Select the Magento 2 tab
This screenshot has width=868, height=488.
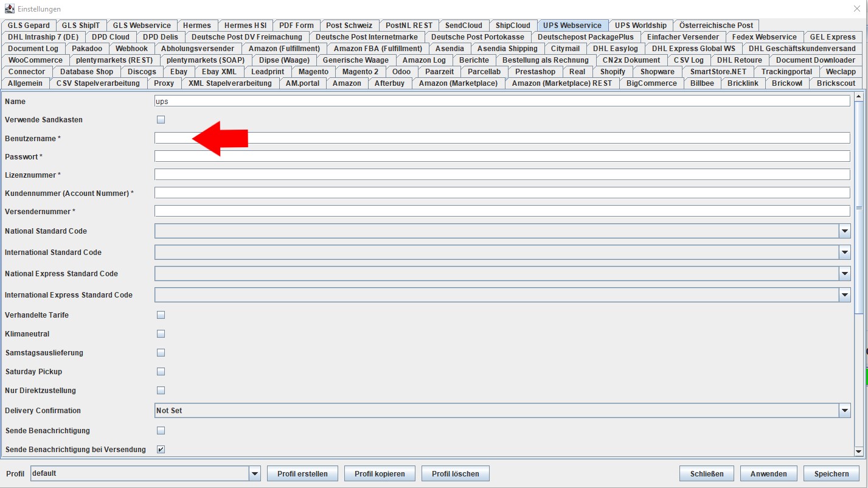(360, 72)
